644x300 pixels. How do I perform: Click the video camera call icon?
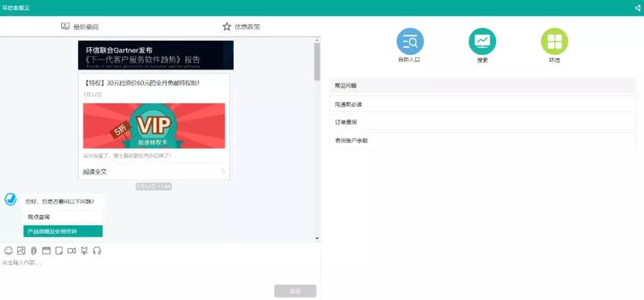[x=72, y=250]
